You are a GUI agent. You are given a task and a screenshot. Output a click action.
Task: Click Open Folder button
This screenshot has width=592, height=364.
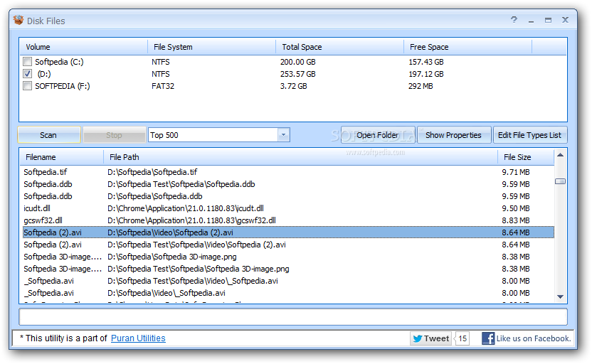click(x=378, y=135)
